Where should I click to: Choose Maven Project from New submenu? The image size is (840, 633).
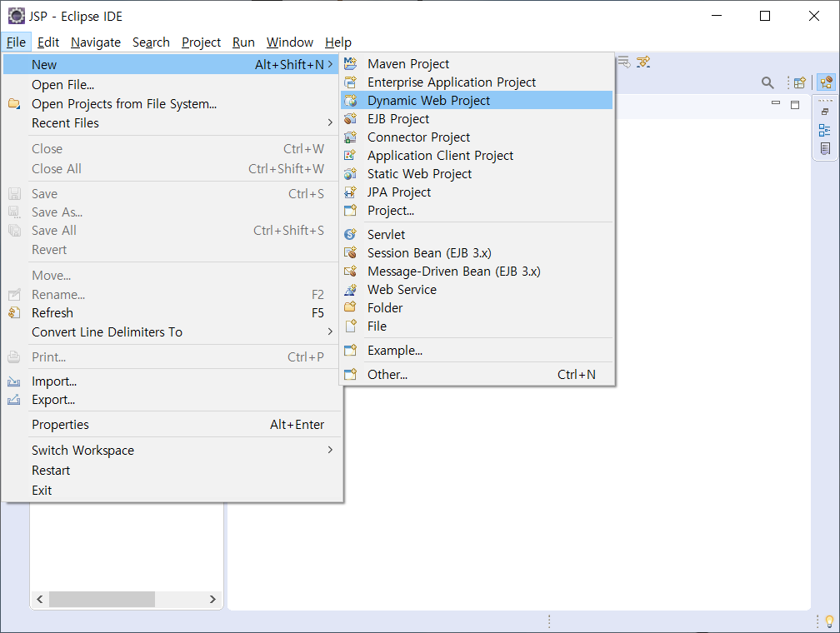477,64
